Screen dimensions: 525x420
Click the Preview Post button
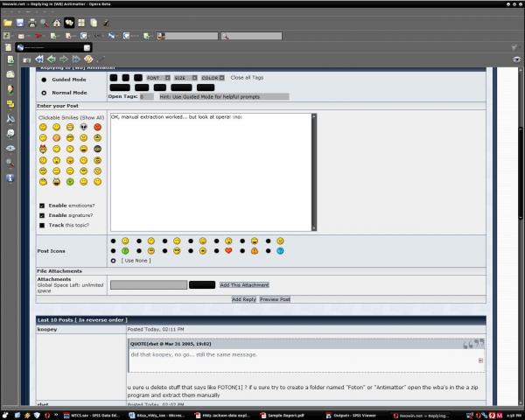(275, 299)
